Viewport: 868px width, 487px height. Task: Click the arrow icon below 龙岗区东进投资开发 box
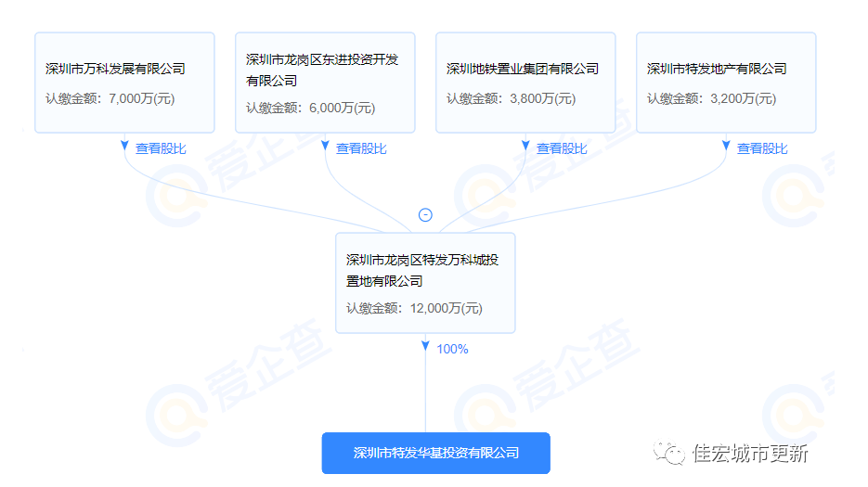point(325,147)
